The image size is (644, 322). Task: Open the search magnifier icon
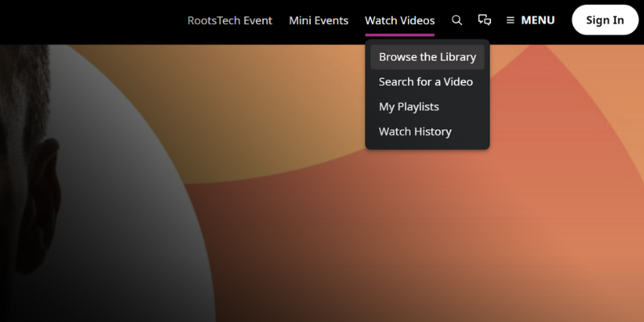456,20
